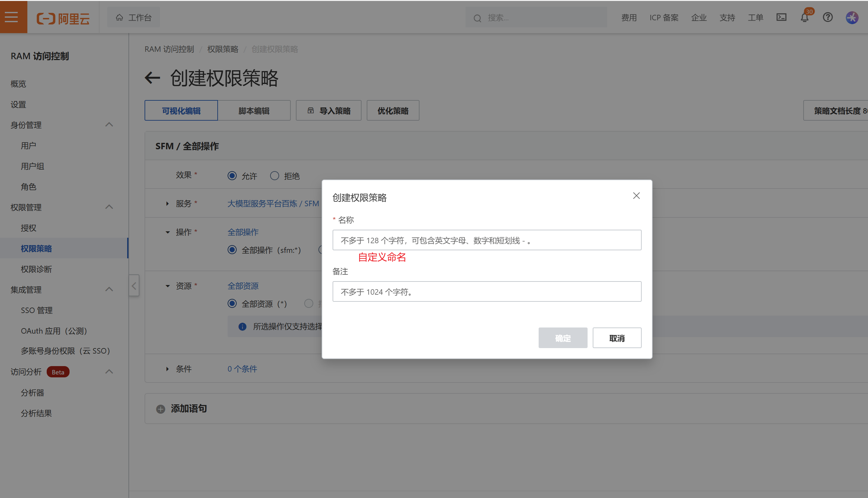Click the back arrow beside 创建权限策略

pos(152,78)
